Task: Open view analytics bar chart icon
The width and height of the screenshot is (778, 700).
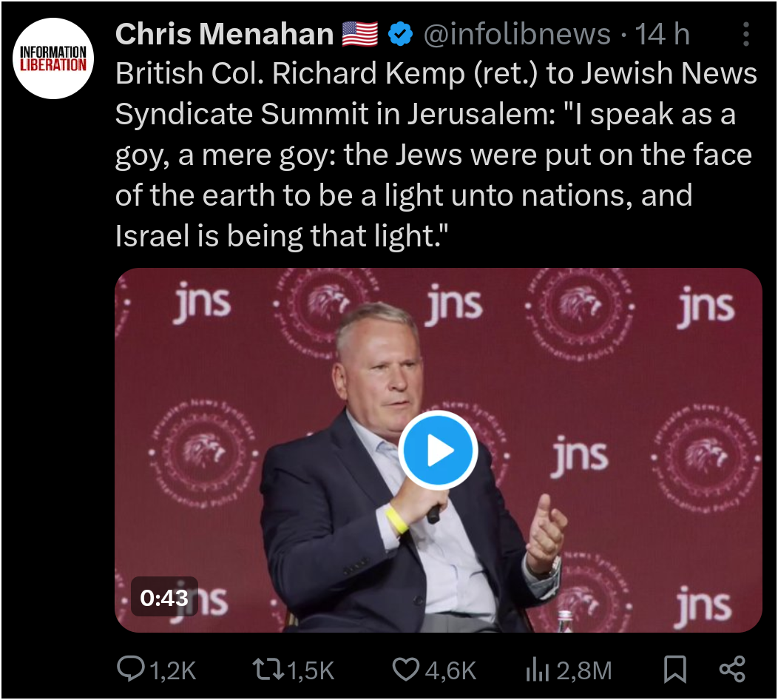Action: 538,669
